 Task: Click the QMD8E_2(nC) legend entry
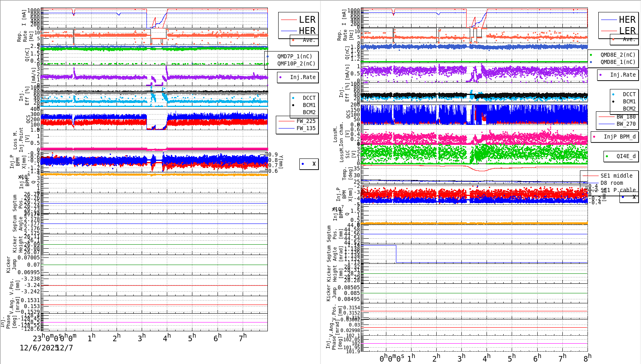(x=618, y=55)
